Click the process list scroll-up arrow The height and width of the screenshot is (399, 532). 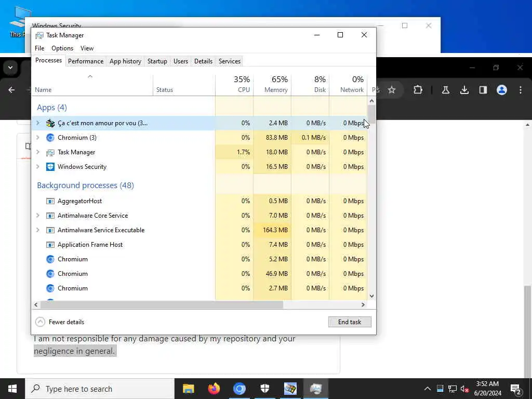pos(371,101)
